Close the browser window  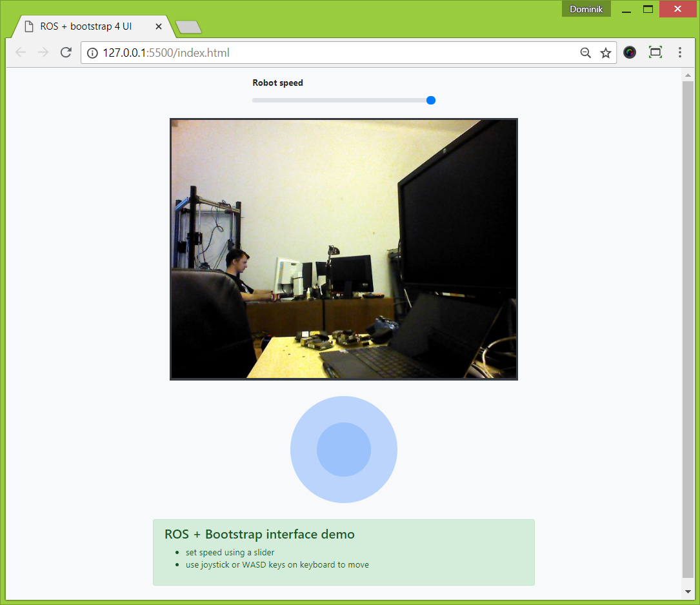tap(677, 9)
